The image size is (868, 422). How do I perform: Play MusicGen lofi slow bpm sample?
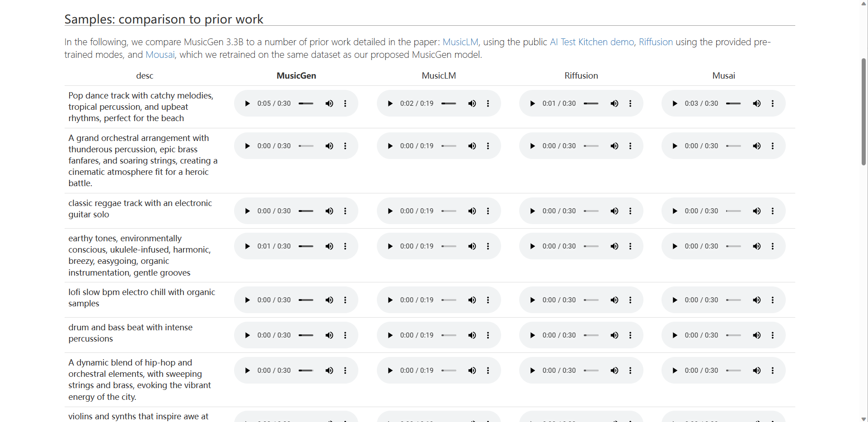pyautogui.click(x=247, y=300)
